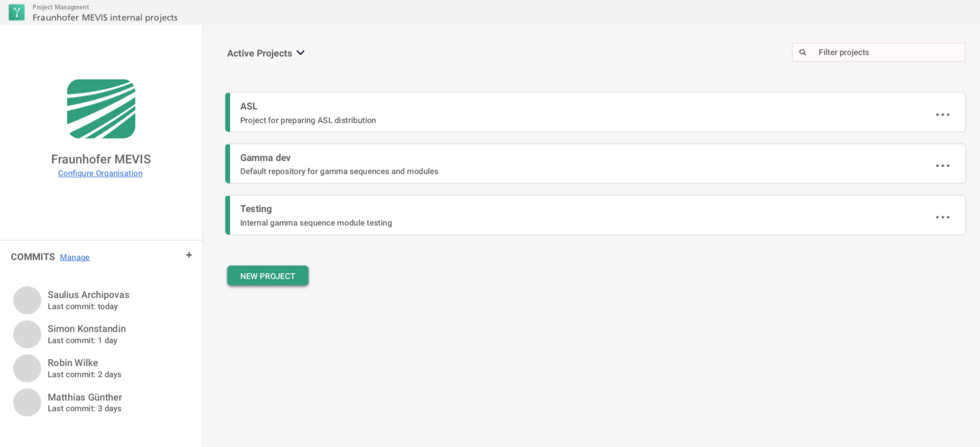This screenshot has height=447, width=980.
Task: Click the chevron next to Active Projects
Action: (x=301, y=53)
